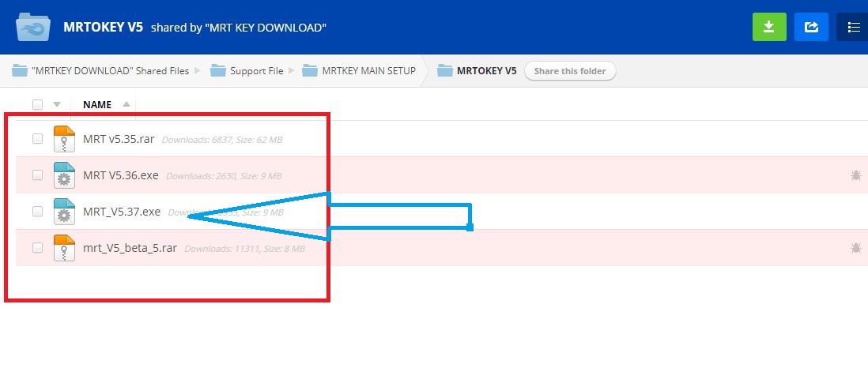Viewport: 868px width, 383px height.
Task: Click folder icon beside MRTOKEY V5 breadcrumb
Action: [x=444, y=71]
